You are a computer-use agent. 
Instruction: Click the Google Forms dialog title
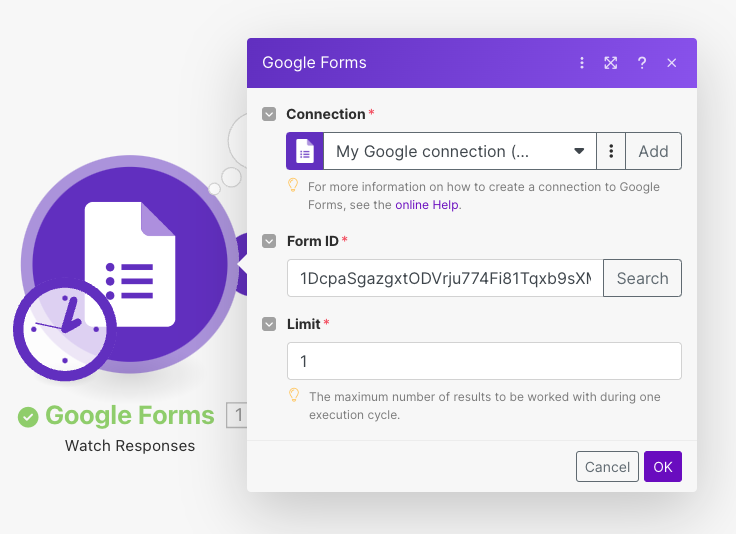pos(314,63)
